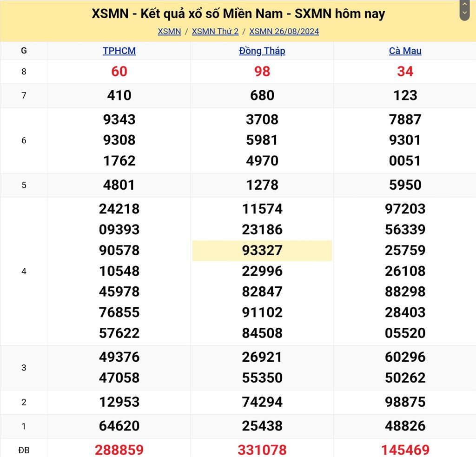Click Cà Mau first prize number 48826

pos(405,426)
